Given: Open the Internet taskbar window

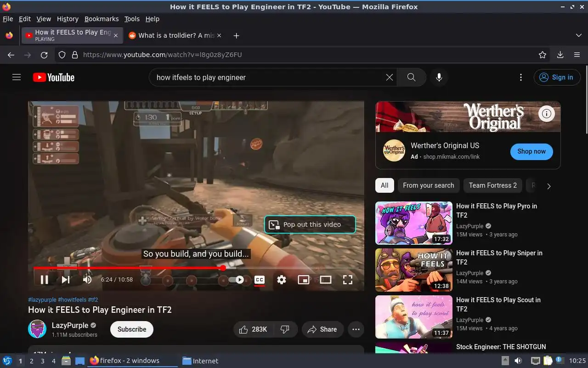Looking at the screenshot, I should click(200, 361).
